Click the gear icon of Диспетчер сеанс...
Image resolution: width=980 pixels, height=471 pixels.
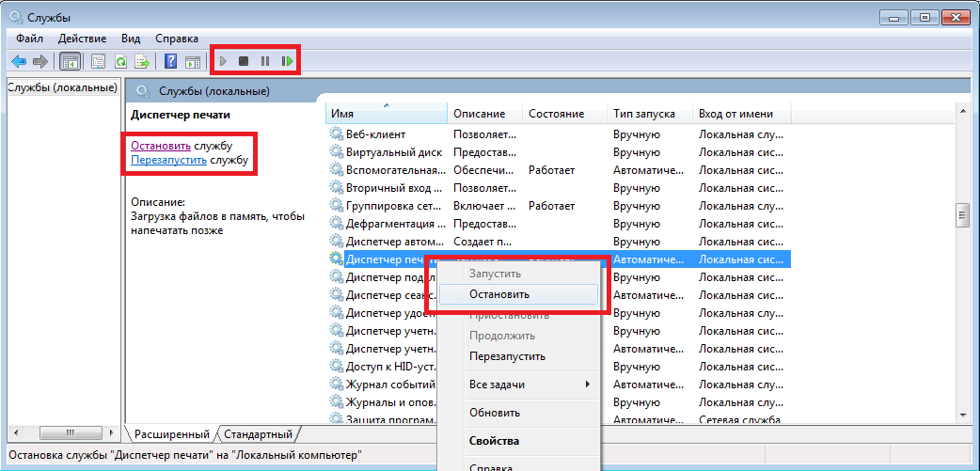coord(337,294)
